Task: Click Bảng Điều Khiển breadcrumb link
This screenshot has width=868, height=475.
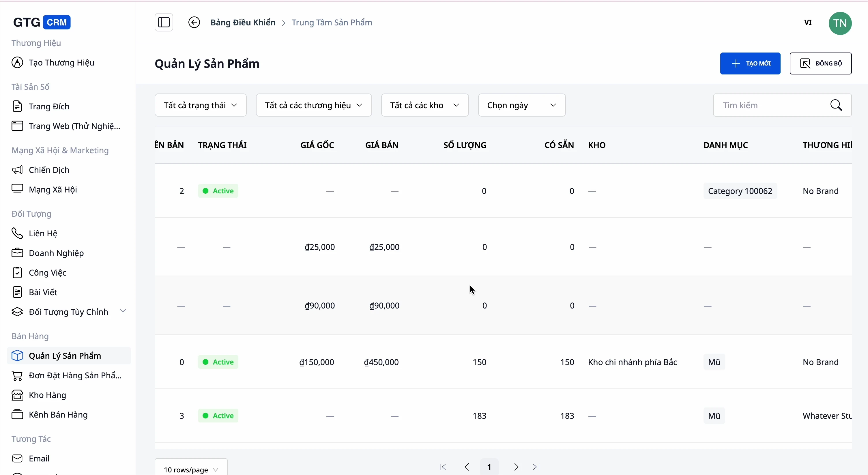Action: click(x=243, y=23)
